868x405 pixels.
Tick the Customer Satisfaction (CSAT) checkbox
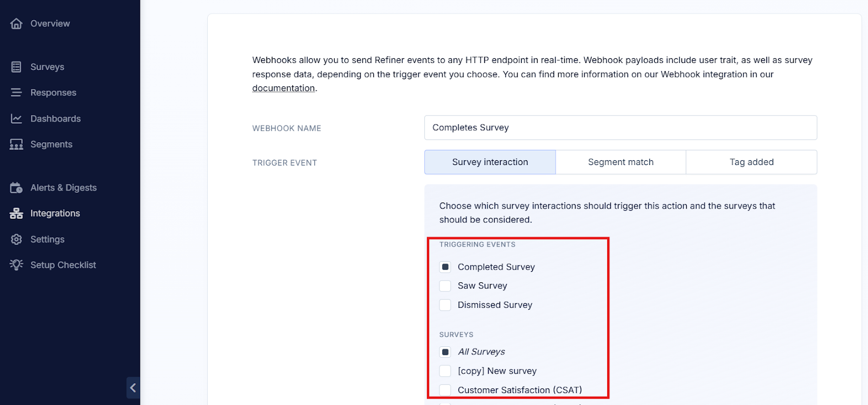click(x=445, y=390)
